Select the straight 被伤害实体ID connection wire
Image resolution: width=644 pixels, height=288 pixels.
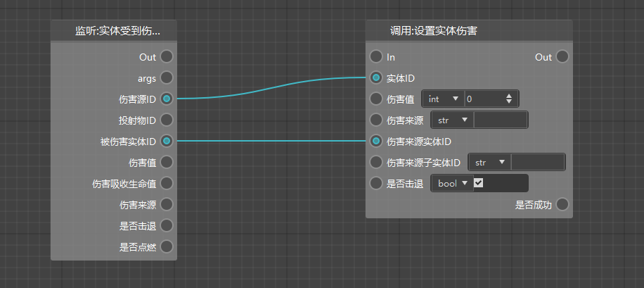(271, 141)
